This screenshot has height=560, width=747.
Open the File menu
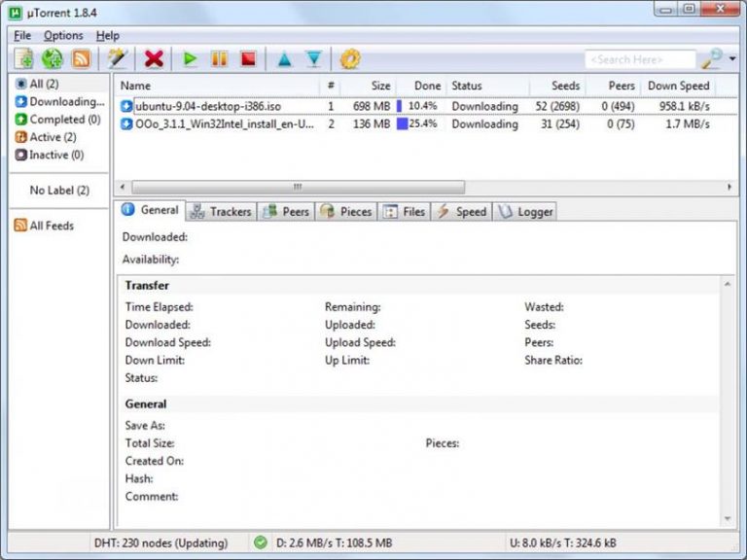[22, 36]
